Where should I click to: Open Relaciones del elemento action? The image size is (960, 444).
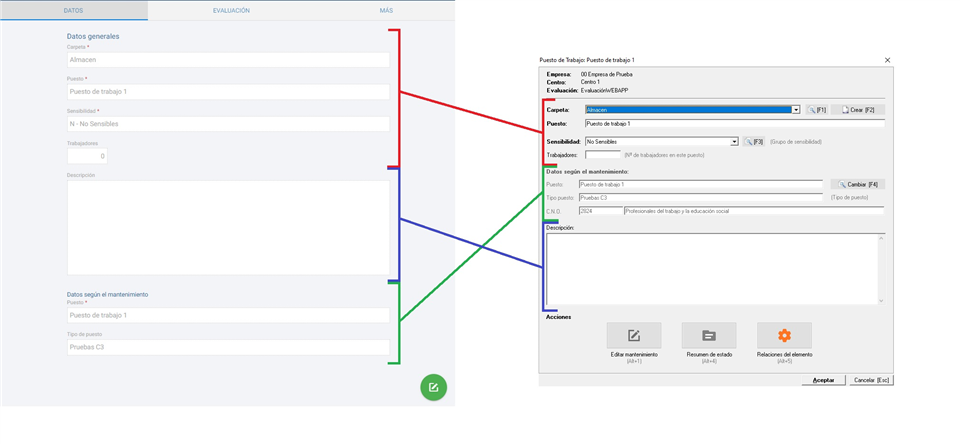coord(784,336)
